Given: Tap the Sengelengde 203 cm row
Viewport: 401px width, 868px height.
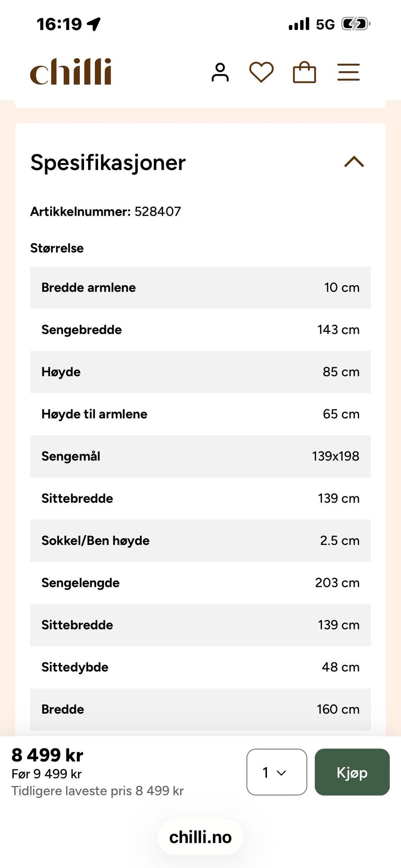Looking at the screenshot, I should click(200, 583).
